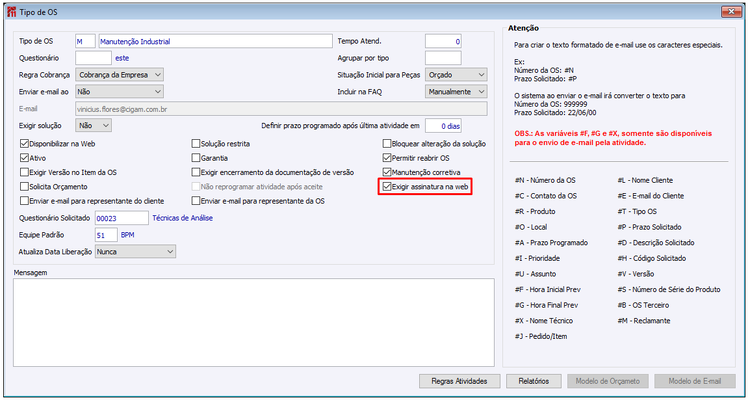Uncheck the Disponibilizar na Web checkbox

coord(24,144)
